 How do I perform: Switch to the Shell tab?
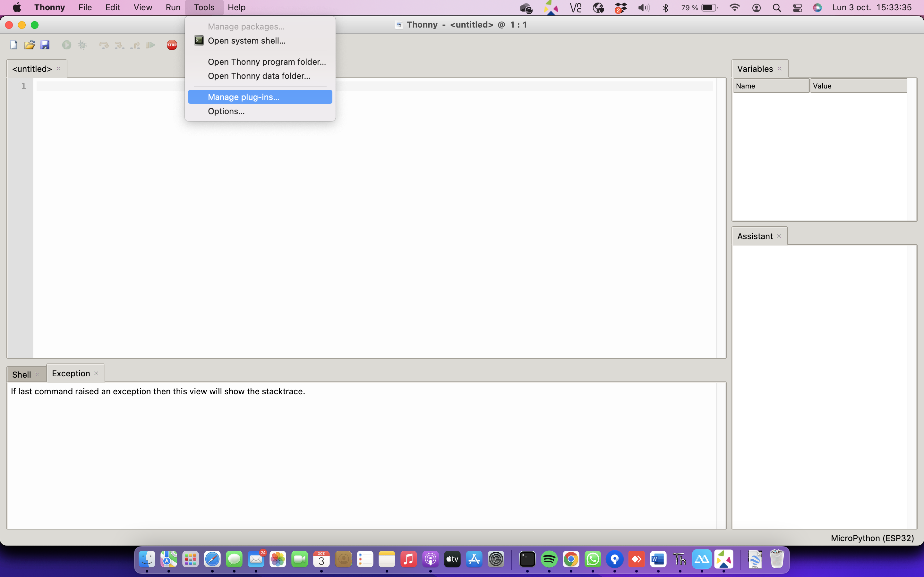[21, 374]
